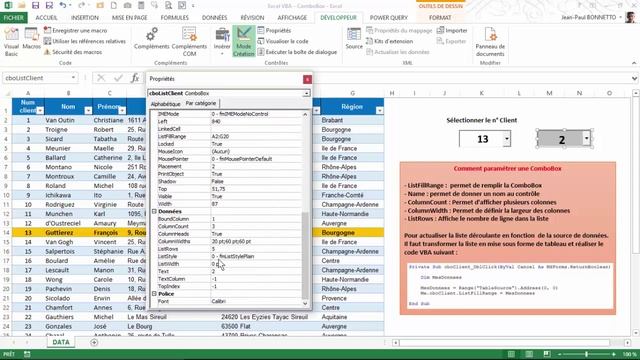Toggle Utiliser les références relatives
640x360 pixels.
coord(84,41)
